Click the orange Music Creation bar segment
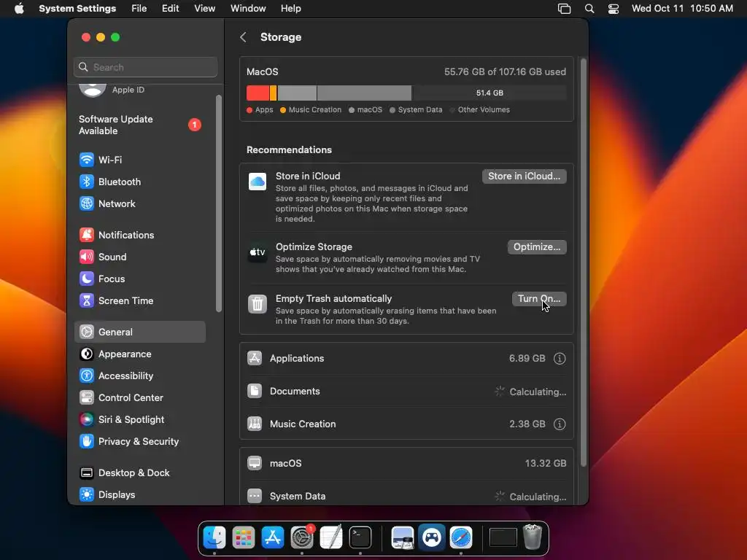The image size is (747, 560). point(273,93)
